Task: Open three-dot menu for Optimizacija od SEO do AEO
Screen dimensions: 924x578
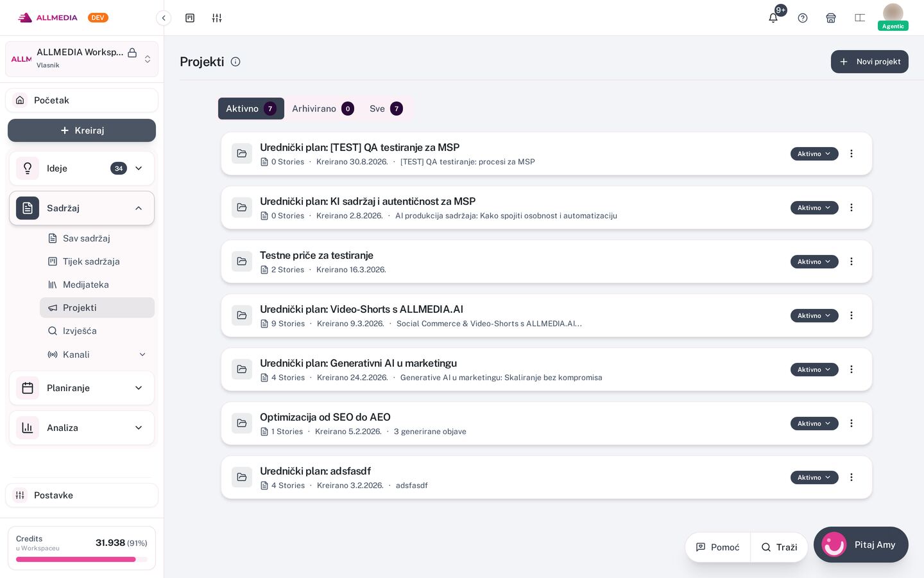Action: click(851, 423)
